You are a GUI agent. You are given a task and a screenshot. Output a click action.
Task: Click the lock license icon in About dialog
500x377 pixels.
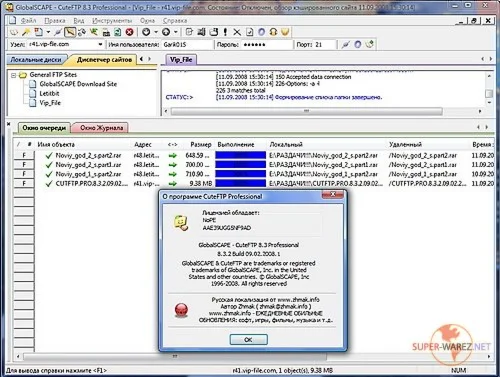pos(181,223)
